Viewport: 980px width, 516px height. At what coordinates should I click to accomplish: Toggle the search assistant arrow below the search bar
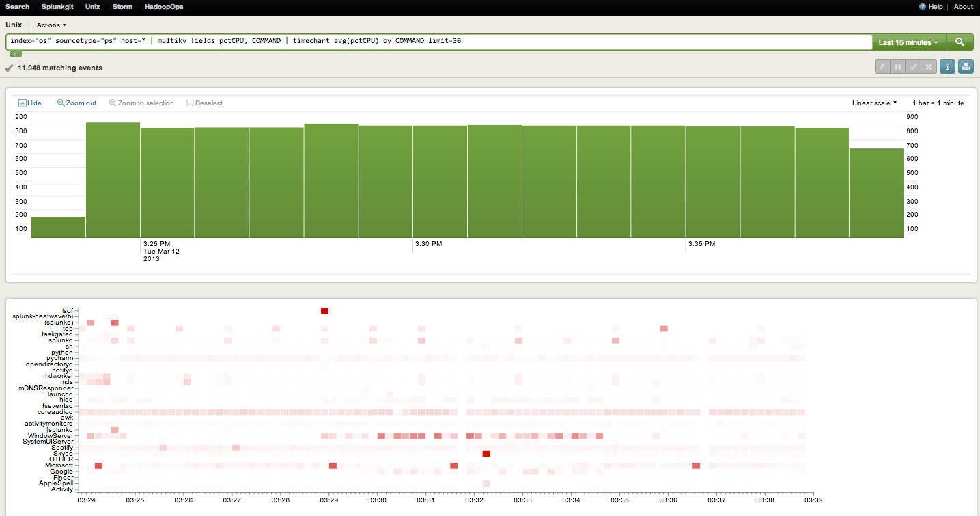[14, 52]
